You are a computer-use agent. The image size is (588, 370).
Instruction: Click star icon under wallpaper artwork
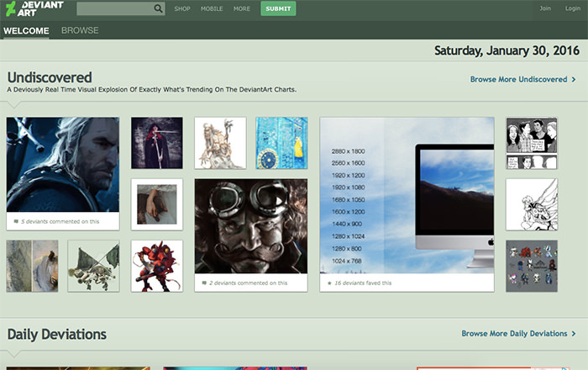click(x=329, y=283)
